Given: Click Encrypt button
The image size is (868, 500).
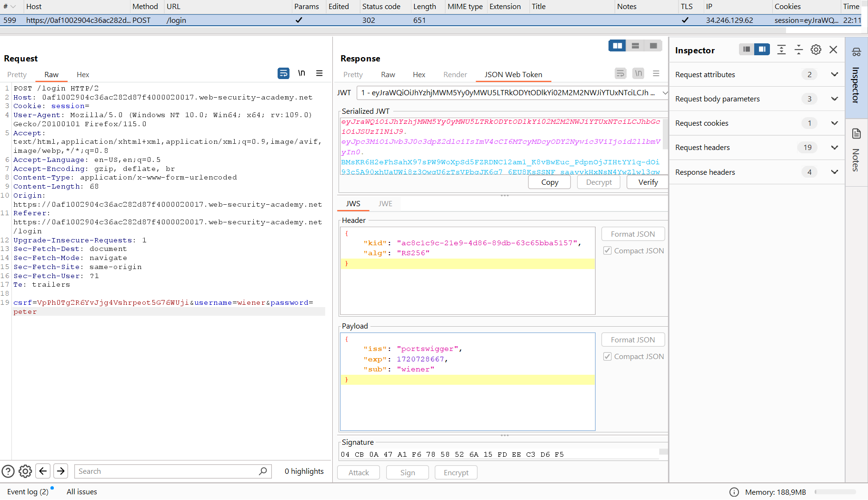Looking at the screenshot, I should pyautogui.click(x=456, y=472).
